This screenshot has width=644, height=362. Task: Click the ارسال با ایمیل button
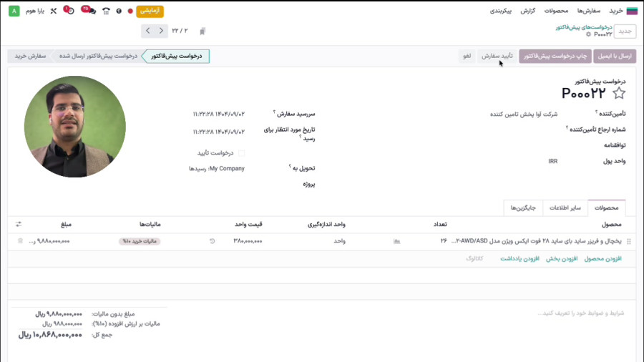(x=615, y=56)
